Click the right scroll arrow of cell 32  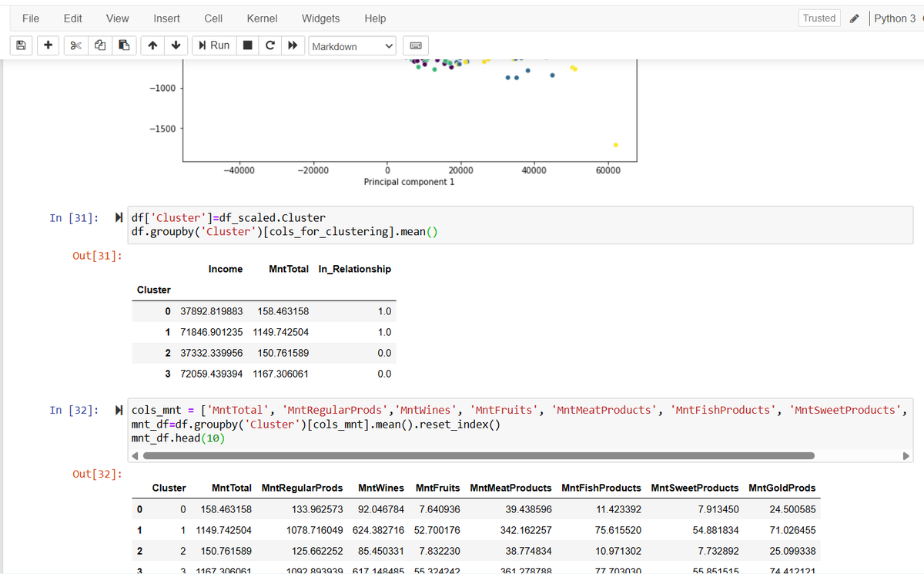pyautogui.click(x=906, y=455)
